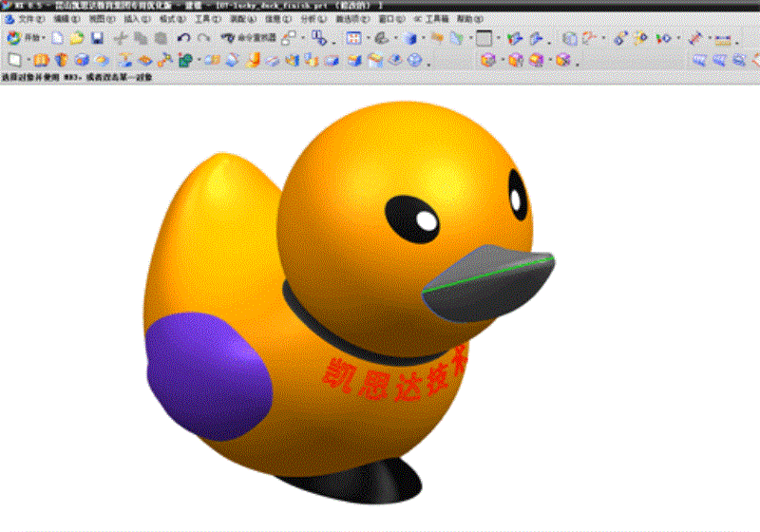Open the File (文件) menu
Viewport: 760px width, 532px height.
(x=27, y=18)
